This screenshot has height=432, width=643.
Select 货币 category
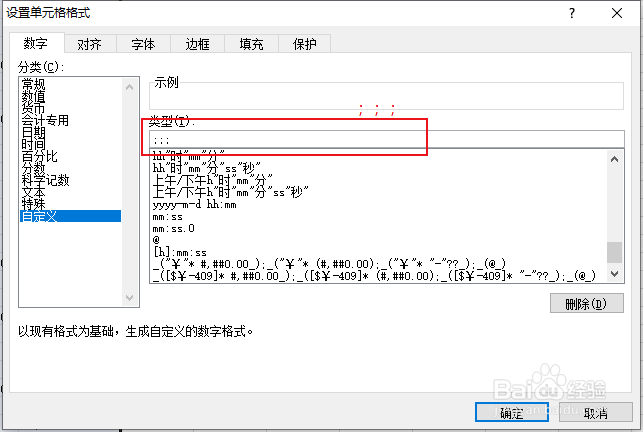click(71, 108)
